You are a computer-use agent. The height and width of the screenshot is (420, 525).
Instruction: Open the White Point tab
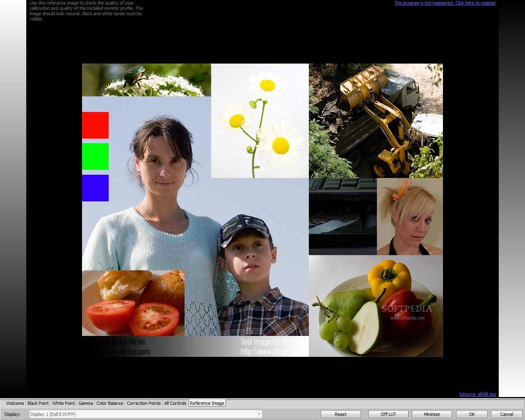click(64, 403)
